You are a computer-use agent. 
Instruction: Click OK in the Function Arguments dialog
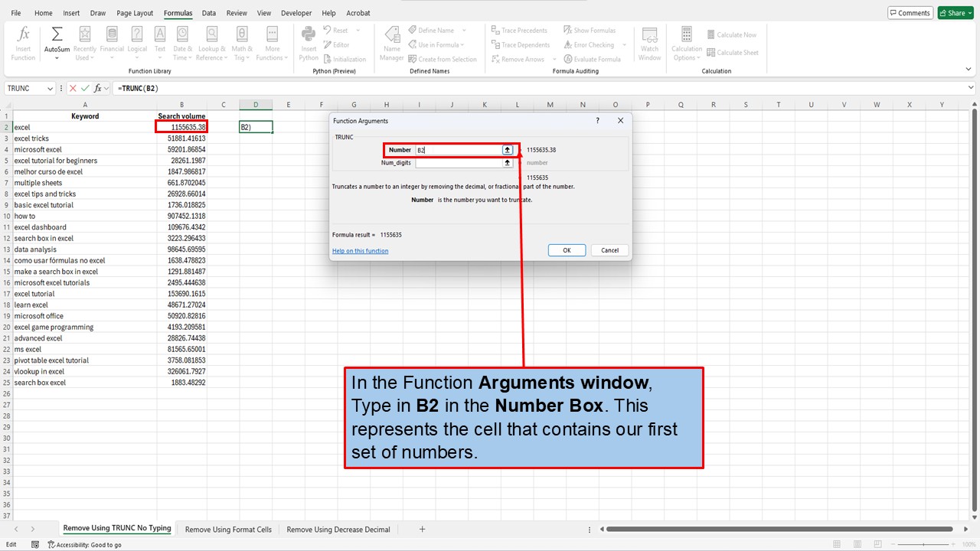pyautogui.click(x=566, y=249)
